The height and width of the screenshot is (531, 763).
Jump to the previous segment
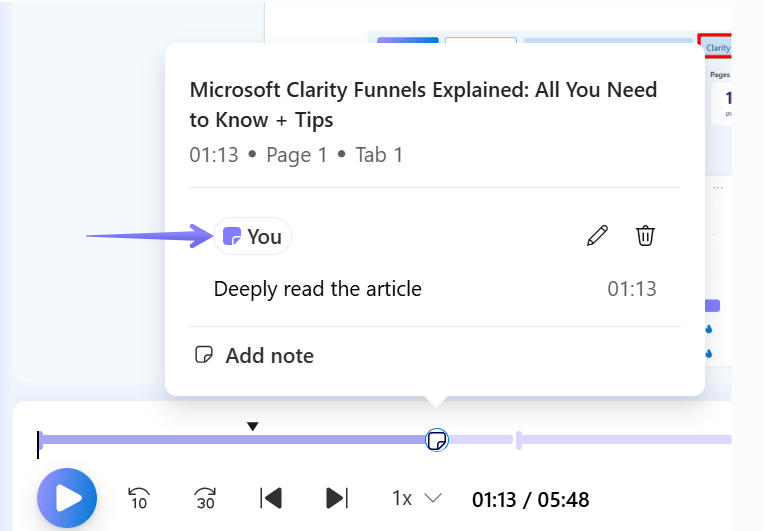271,497
